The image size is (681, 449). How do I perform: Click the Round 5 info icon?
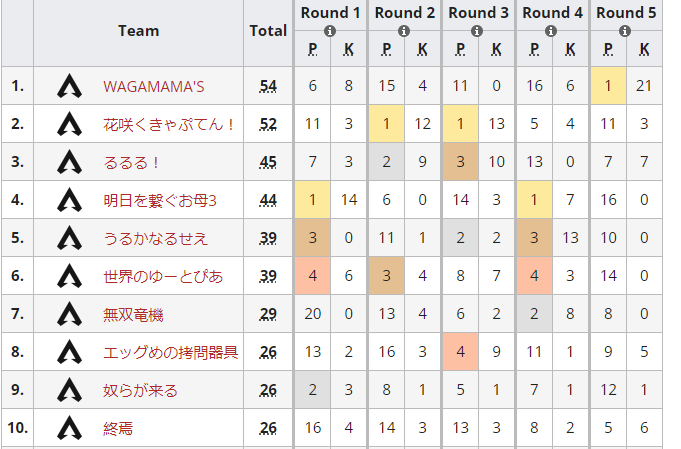(626, 31)
